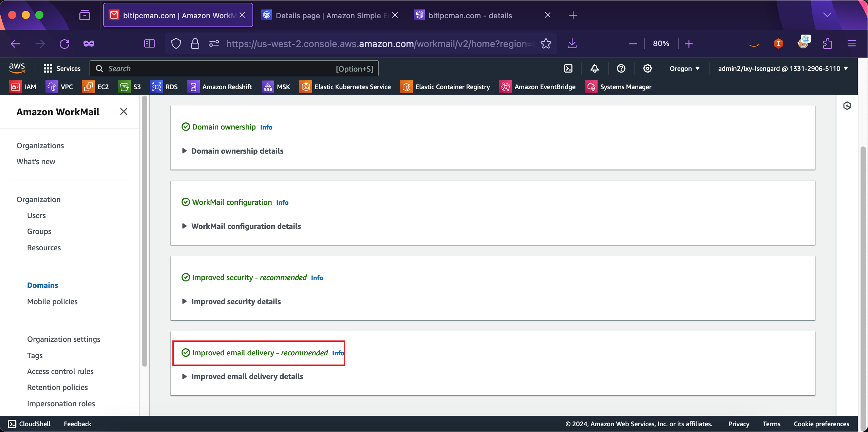Open the browser extensions puzzle icon
The image size is (868, 432).
[827, 43]
